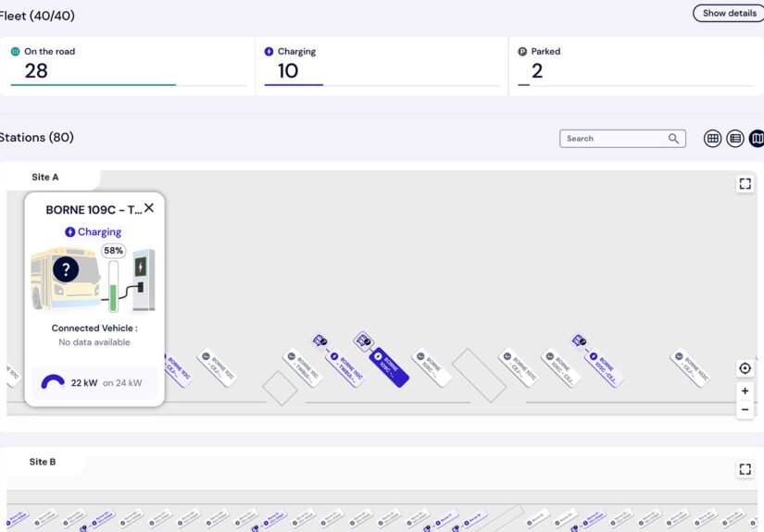Screen dimensions: 764x532
Task: Click the battery level gauge in popup
Action: tap(113, 286)
